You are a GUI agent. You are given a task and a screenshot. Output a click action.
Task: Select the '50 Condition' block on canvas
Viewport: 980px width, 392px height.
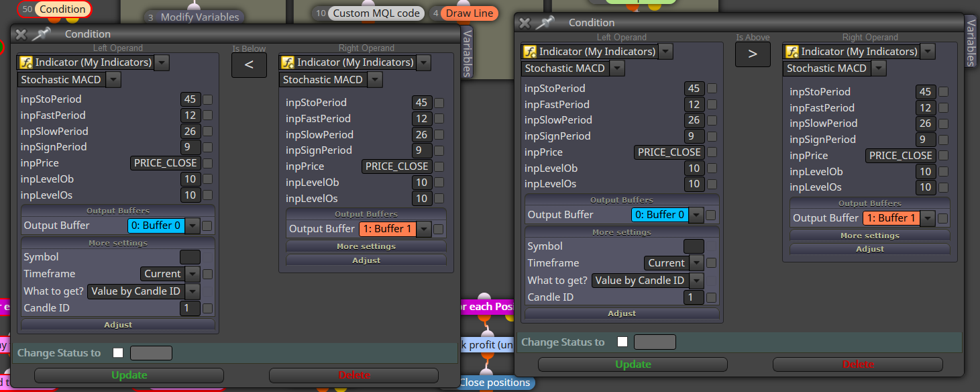54,9
